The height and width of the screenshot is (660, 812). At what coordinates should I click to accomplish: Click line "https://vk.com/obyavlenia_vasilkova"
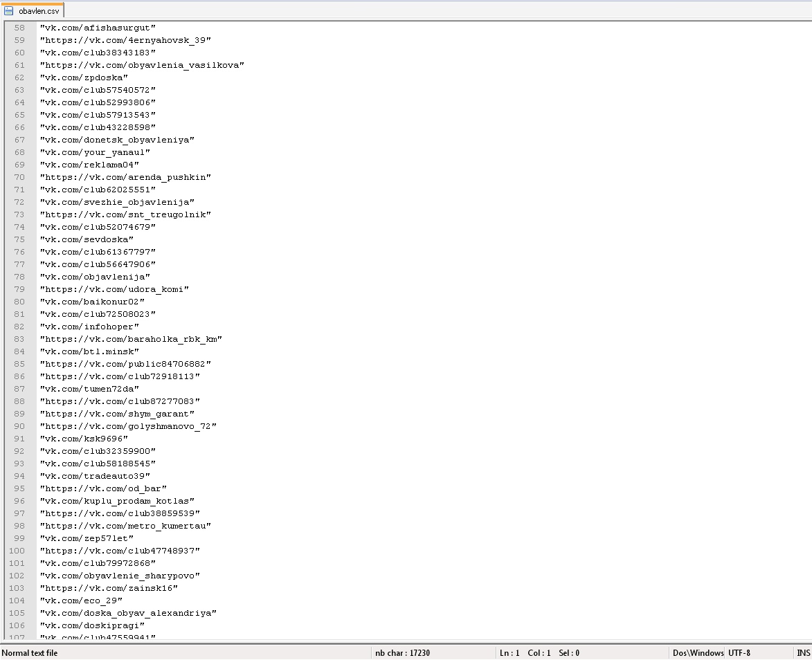[142, 65]
